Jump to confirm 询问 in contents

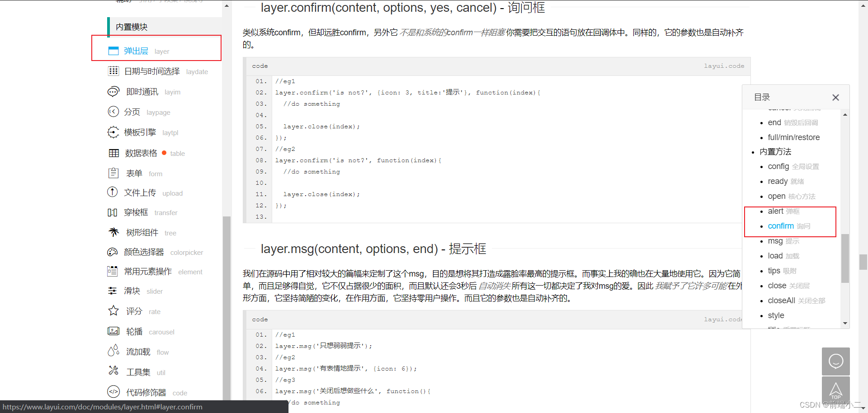point(789,226)
